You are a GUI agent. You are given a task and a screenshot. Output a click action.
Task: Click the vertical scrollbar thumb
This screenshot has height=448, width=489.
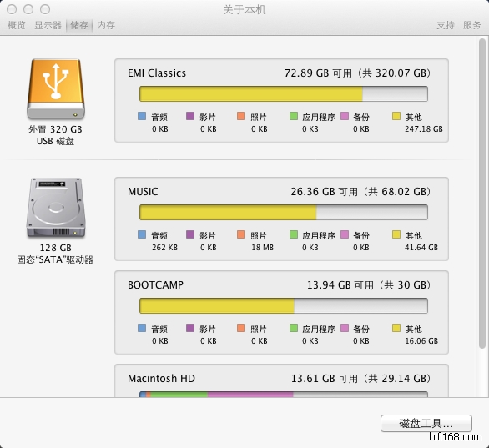point(482,193)
